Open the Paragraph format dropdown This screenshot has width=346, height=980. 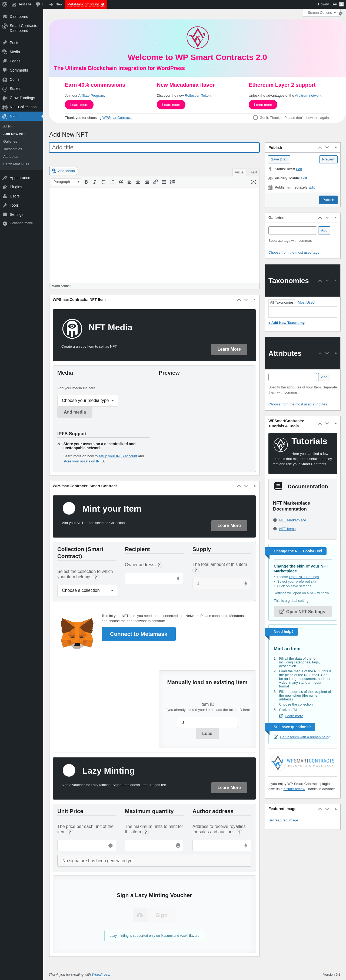(x=66, y=182)
